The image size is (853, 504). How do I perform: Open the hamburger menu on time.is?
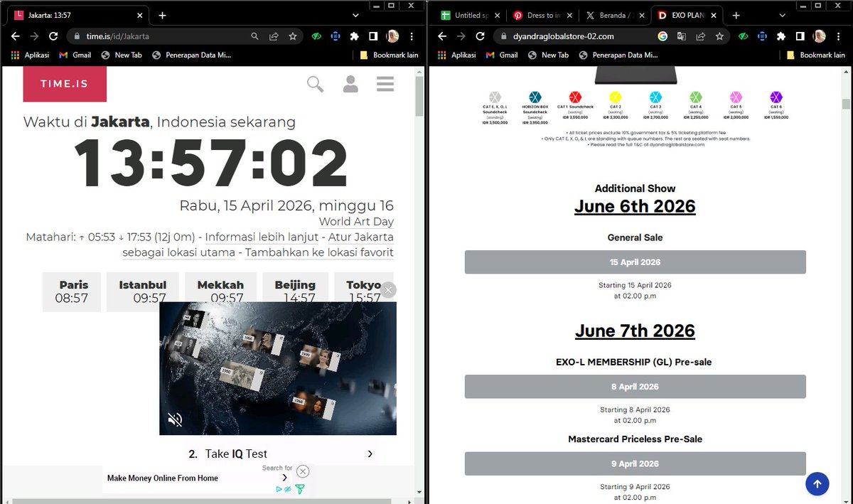click(385, 84)
